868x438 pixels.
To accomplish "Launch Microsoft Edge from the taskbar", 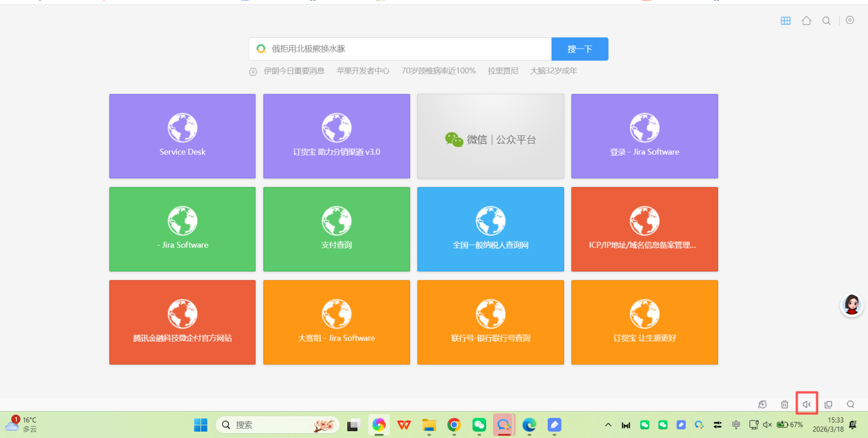I will tap(529, 425).
